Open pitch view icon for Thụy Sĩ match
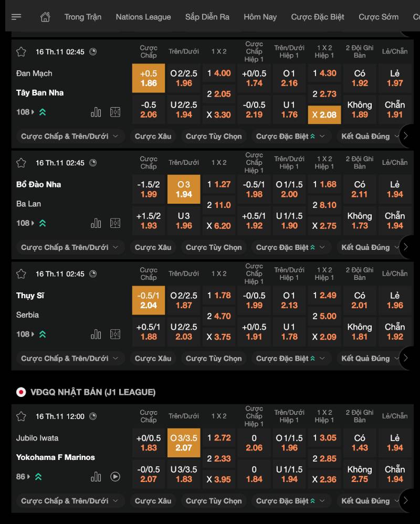This screenshot has width=420, height=524. [x=115, y=334]
